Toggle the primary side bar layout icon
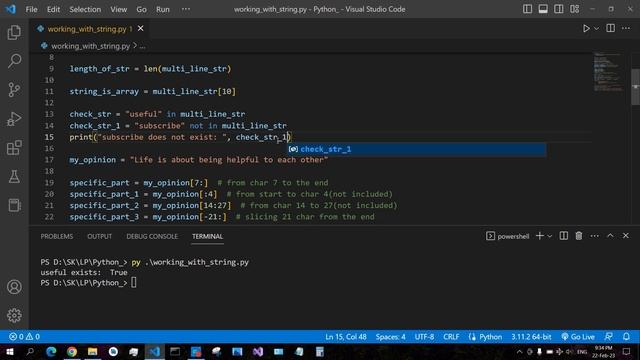640x360 pixels. 527,9
